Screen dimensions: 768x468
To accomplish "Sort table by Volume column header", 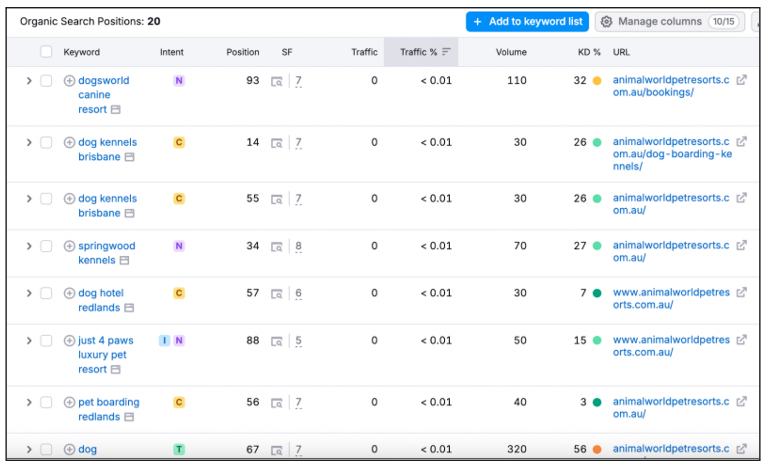I will coord(511,52).
